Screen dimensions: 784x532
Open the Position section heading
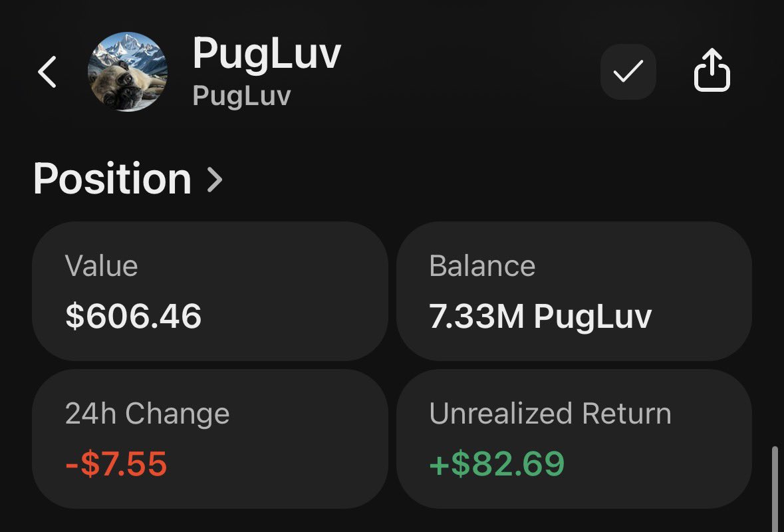pyautogui.click(x=112, y=180)
